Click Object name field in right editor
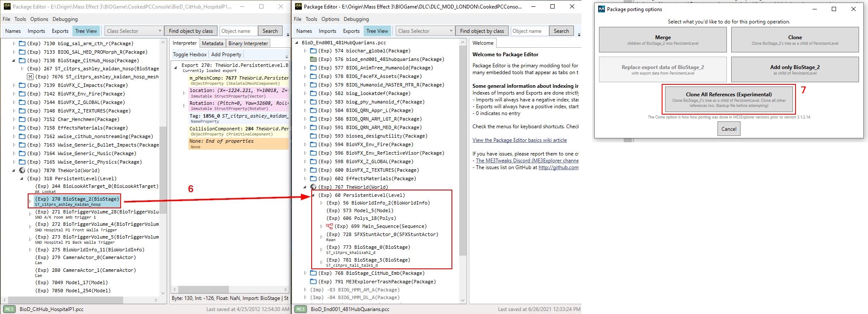This screenshot has width=868, height=314. click(530, 31)
